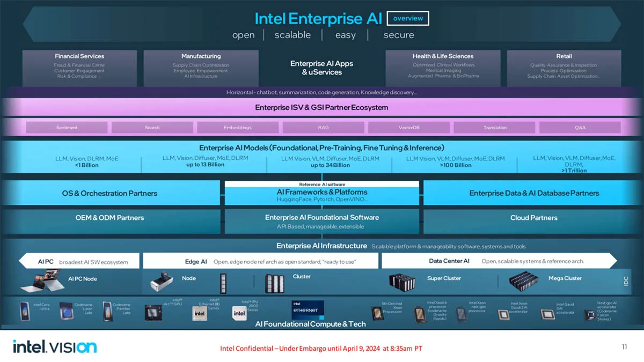The image size is (644, 362).
Task: Open the Manufacturing card
Action: [x=201, y=68]
